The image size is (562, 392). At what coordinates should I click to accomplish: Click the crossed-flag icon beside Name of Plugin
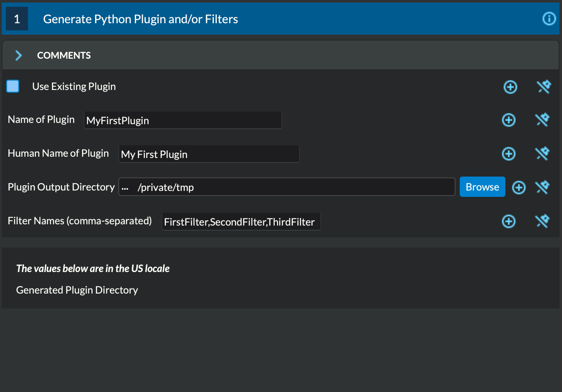click(x=542, y=120)
